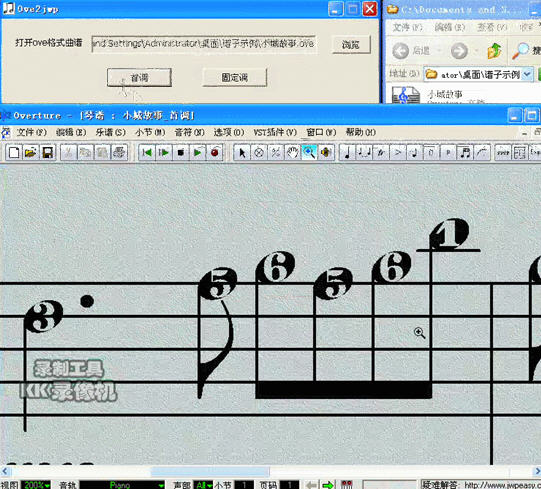Screen dimensions: 541x489
Task: Open the quarter note palette
Action: click(347, 153)
